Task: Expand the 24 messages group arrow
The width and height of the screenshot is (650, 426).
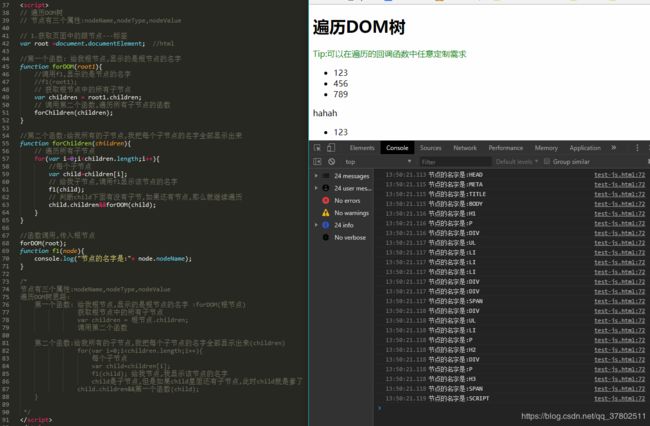Action: click(316, 176)
